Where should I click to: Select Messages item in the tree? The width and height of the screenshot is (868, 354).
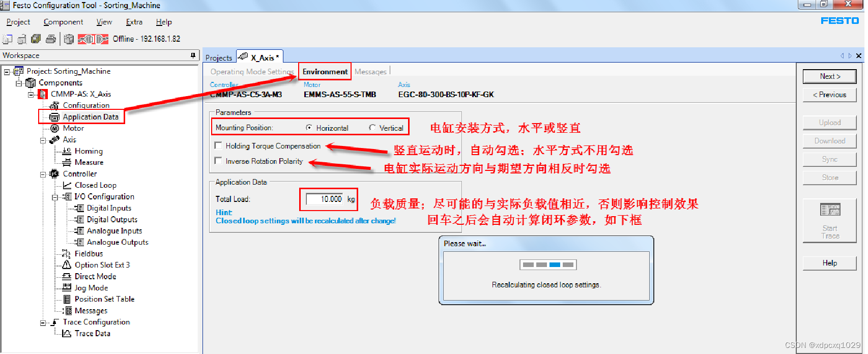(91, 310)
